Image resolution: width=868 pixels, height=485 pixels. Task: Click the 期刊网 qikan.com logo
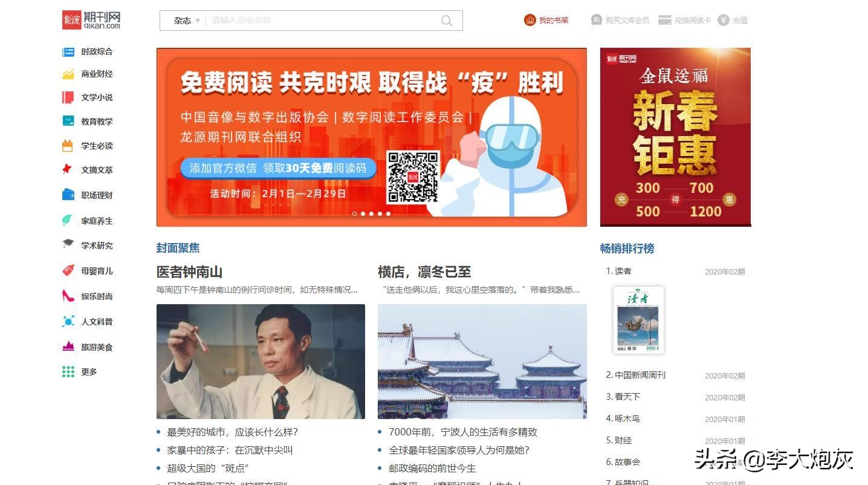(x=92, y=20)
